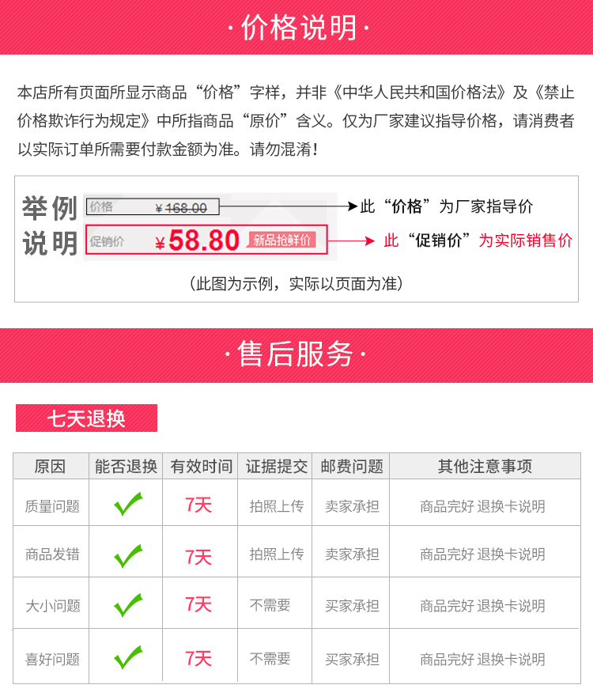Click the 售后服务 header banner
This screenshot has height=700, width=593.
[296, 355]
